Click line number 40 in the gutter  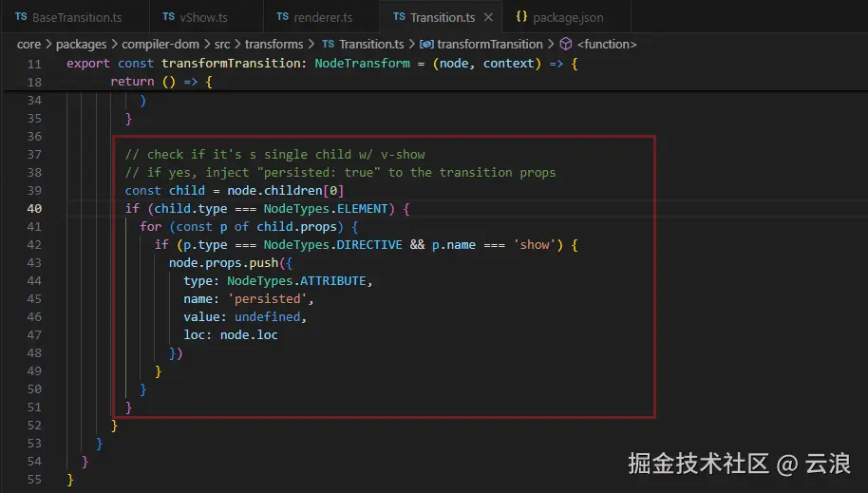pos(34,209)
